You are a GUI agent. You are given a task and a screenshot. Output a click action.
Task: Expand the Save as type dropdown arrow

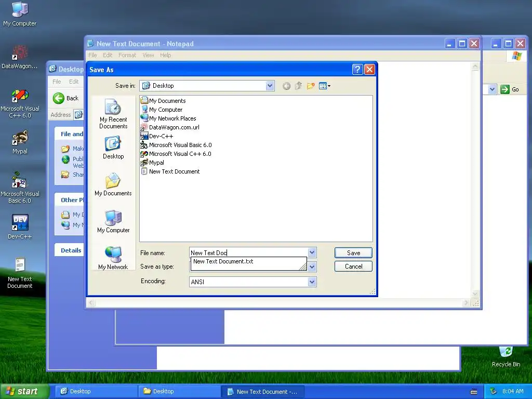[x=312, y=267]
